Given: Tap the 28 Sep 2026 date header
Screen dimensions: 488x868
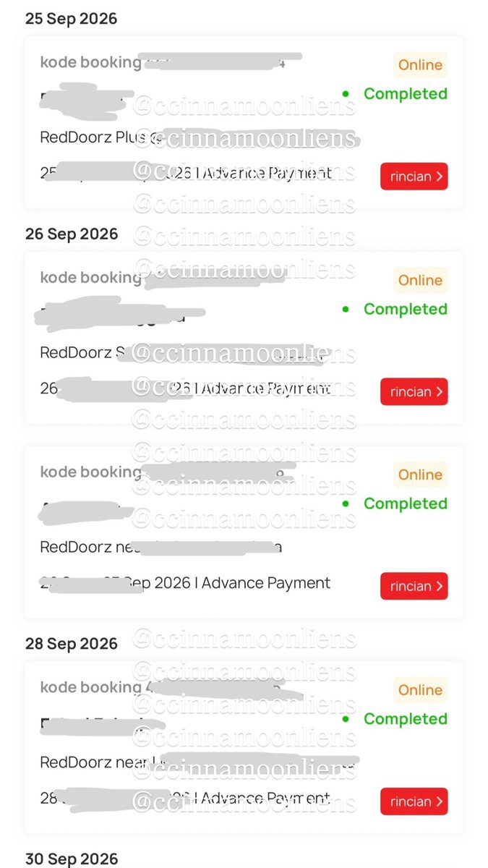Looking at the screenshot, I should (x=71, y=644).
